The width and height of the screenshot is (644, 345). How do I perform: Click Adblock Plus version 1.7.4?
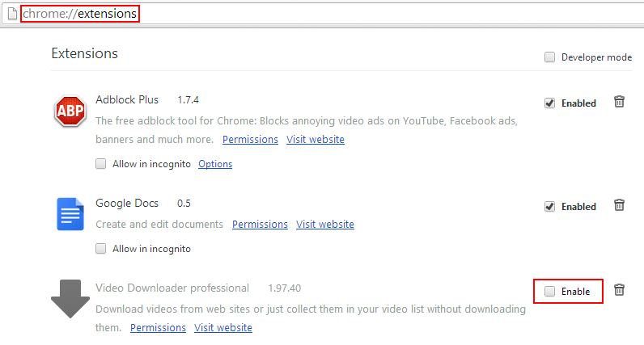(x=189, y=100)
